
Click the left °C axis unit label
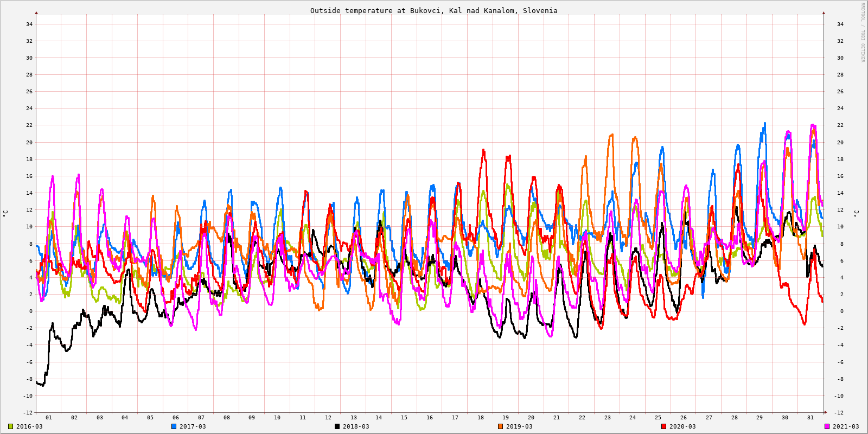tap(5, 213)
